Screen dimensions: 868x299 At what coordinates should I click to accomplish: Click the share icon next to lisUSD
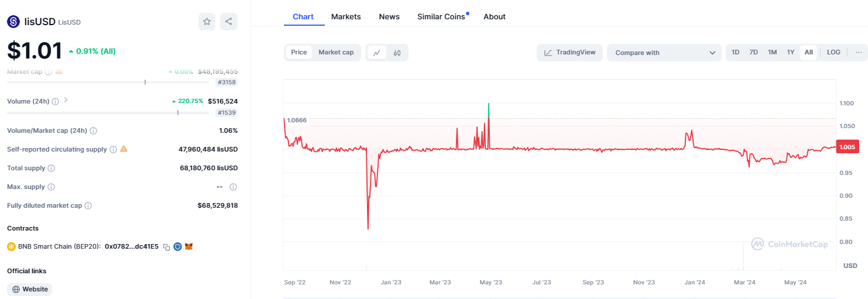pos(229,22)
